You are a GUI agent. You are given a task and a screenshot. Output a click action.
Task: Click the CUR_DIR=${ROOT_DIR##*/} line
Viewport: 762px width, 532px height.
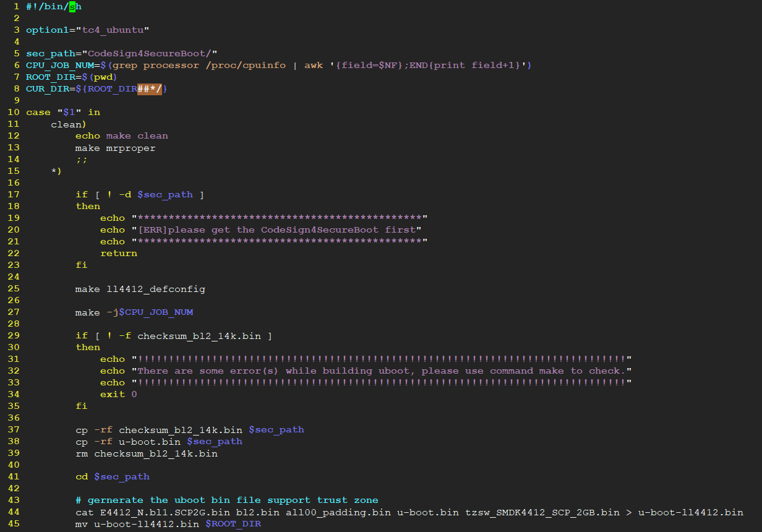(97, 88)
